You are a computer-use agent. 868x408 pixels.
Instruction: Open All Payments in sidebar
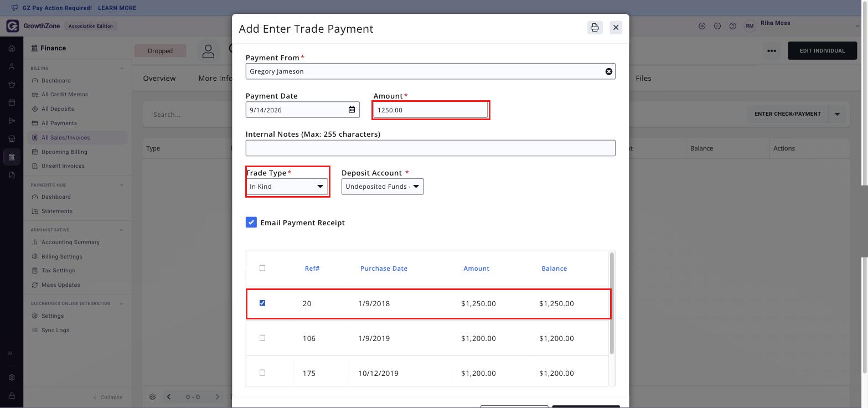[x=59, y=123]
